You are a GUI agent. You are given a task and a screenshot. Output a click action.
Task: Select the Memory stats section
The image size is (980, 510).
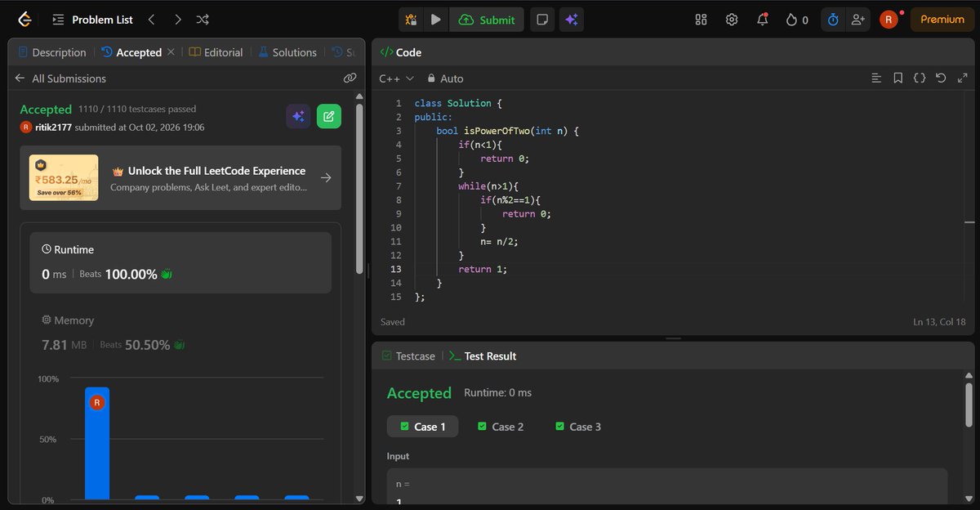(x=180, y=333)
